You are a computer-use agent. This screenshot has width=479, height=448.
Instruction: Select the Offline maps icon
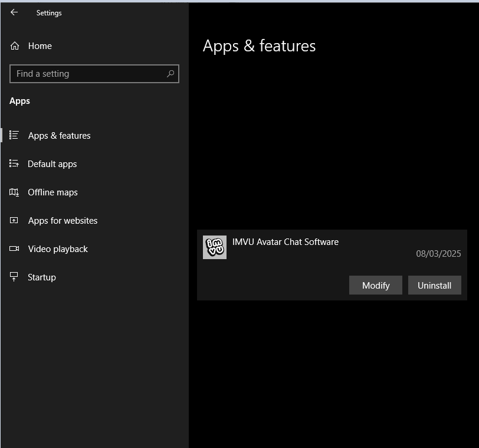(x=14, y=192)
